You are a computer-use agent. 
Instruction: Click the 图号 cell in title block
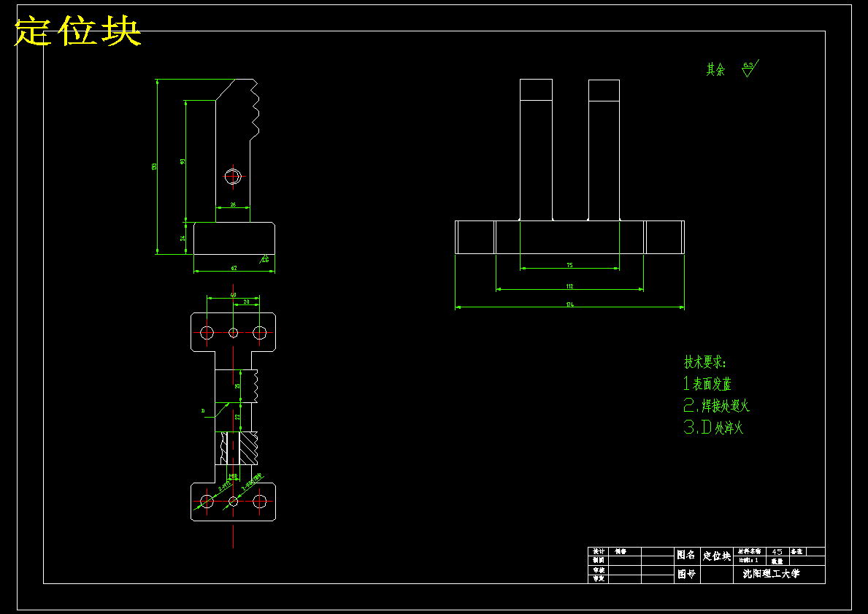(686, 574)
